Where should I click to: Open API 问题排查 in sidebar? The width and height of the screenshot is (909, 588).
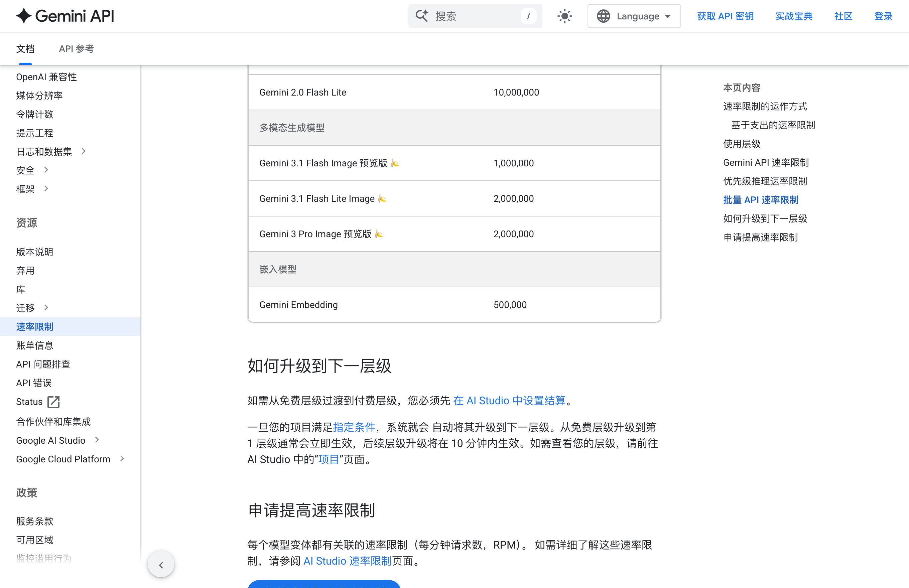[x=43, y=364]
